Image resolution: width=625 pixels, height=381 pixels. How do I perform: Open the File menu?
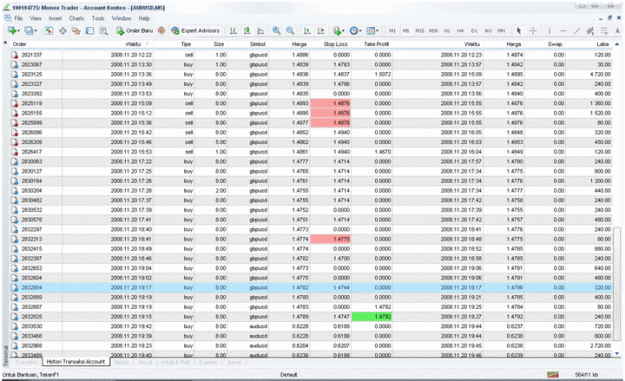18,18
